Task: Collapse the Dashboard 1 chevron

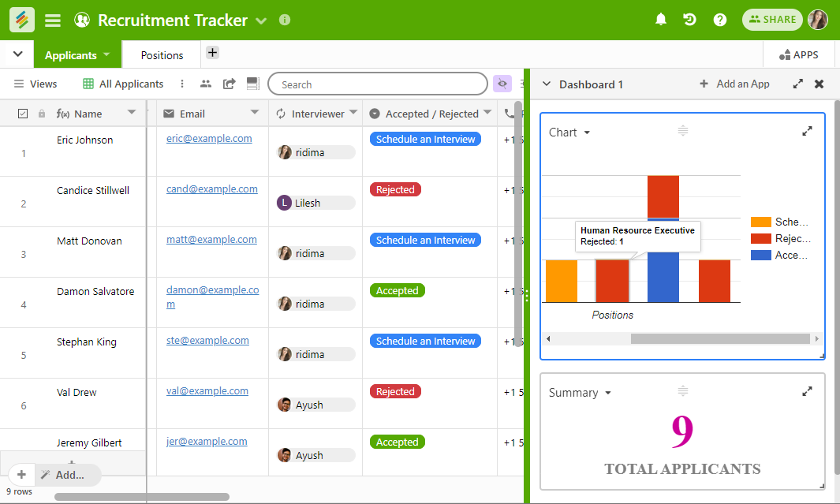Action: pyautogui.click(x=547, y=84)
